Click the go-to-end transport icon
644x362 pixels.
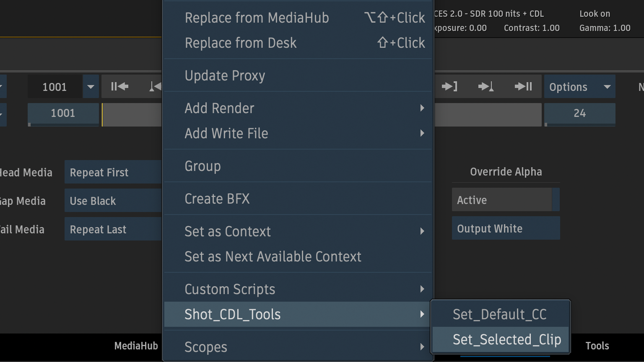pos(523,87)
